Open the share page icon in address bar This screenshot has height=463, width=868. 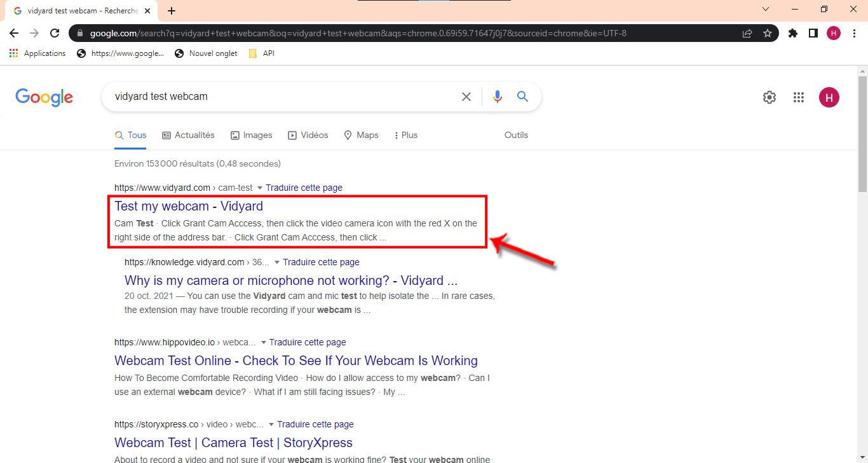(x=747, y=33)
